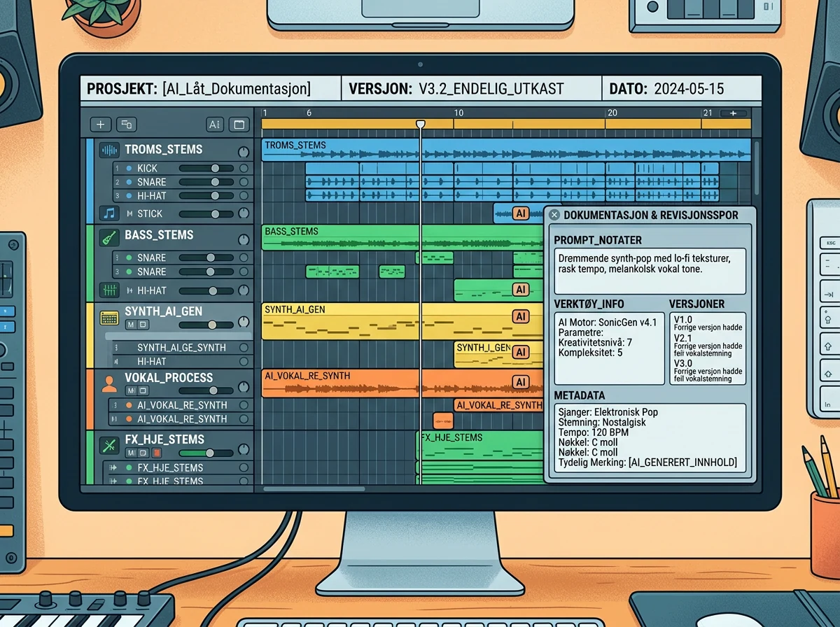Click the AI badge on SYNTH_AI_GEN clip
The image size is (840, 627).
click(520, 316)
